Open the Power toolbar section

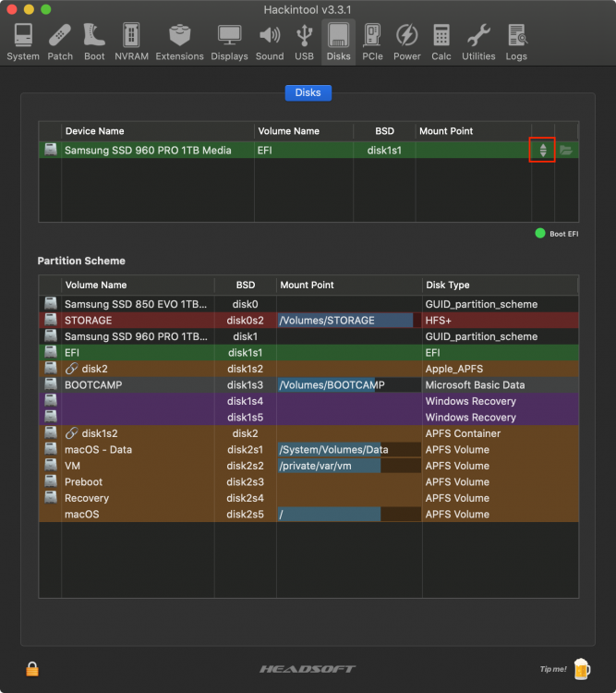407,42
